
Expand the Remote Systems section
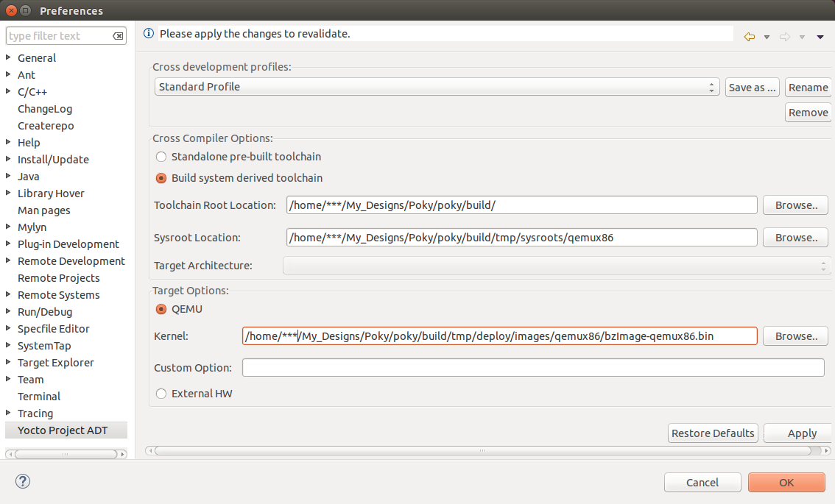pos(7,294)
